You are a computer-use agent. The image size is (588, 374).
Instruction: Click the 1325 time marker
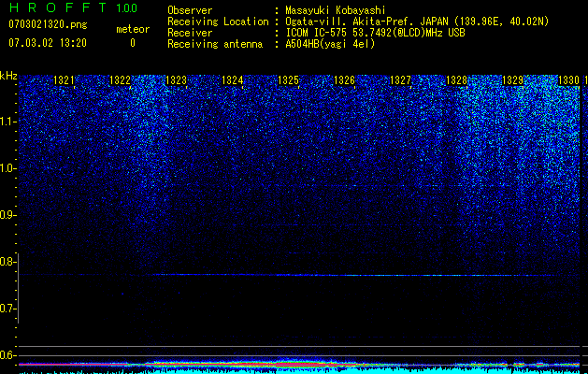coord(288,79)
